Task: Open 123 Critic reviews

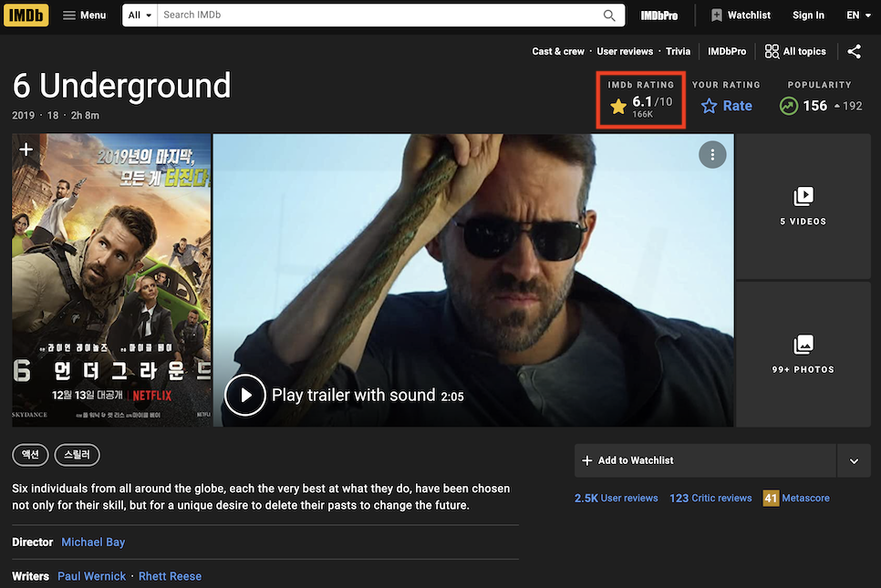Action: coord(710,498)
